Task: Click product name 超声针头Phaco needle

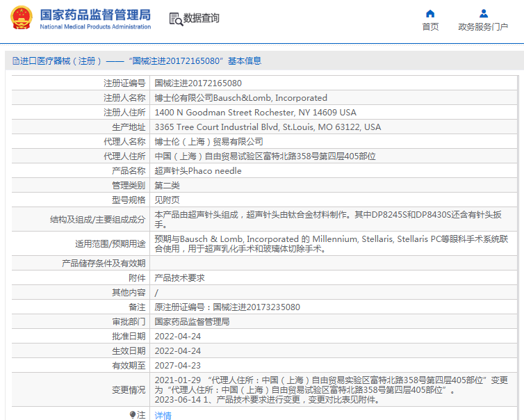Action: pos(198,171)
